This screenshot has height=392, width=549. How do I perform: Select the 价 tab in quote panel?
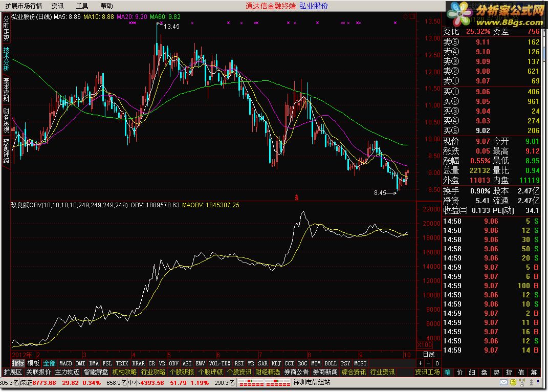[x=460, y=373]
